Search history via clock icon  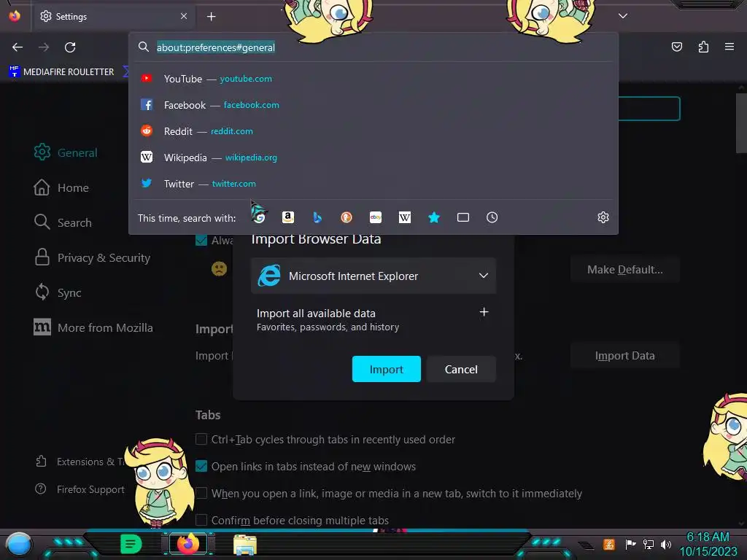click(492, 217)
